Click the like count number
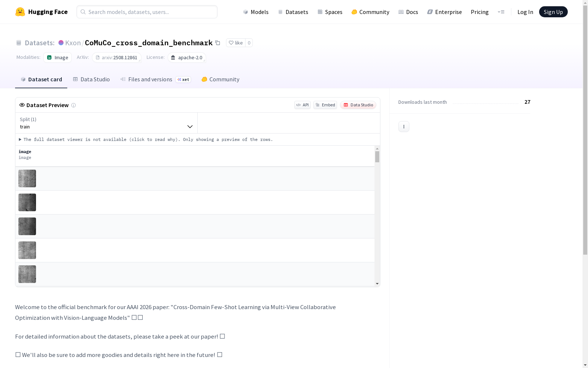This screenshot has width=588, height=368. click(249, 43)
